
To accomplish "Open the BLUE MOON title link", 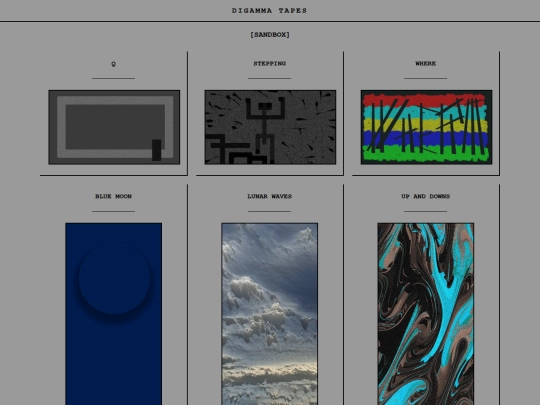I will (x=113, y=196).
